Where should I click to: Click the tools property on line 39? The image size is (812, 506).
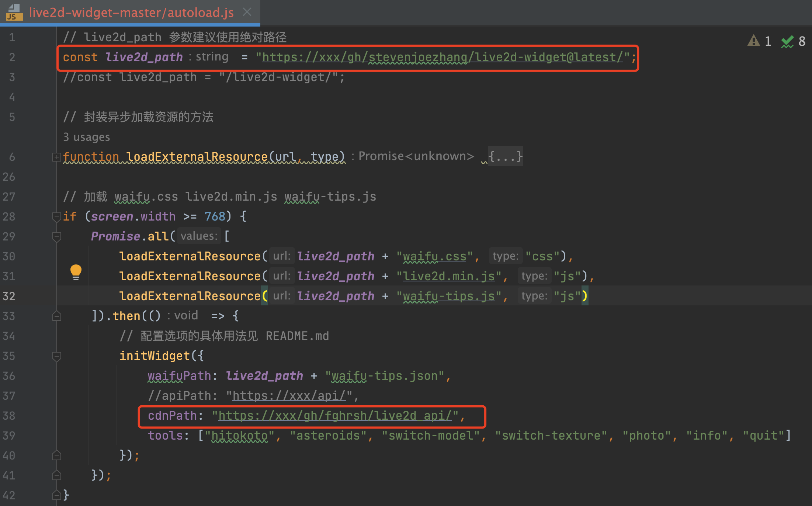pos(165,436)
